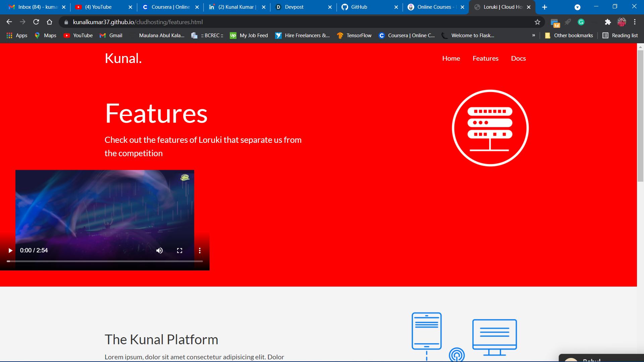Reload the current page
The width and height of the screenshot is (644, 362).
coord(36,22)
